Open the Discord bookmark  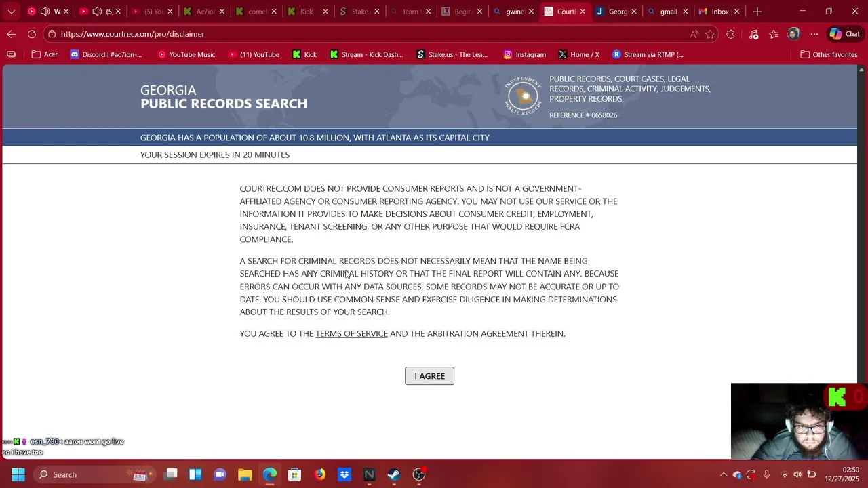coord(106,54)
